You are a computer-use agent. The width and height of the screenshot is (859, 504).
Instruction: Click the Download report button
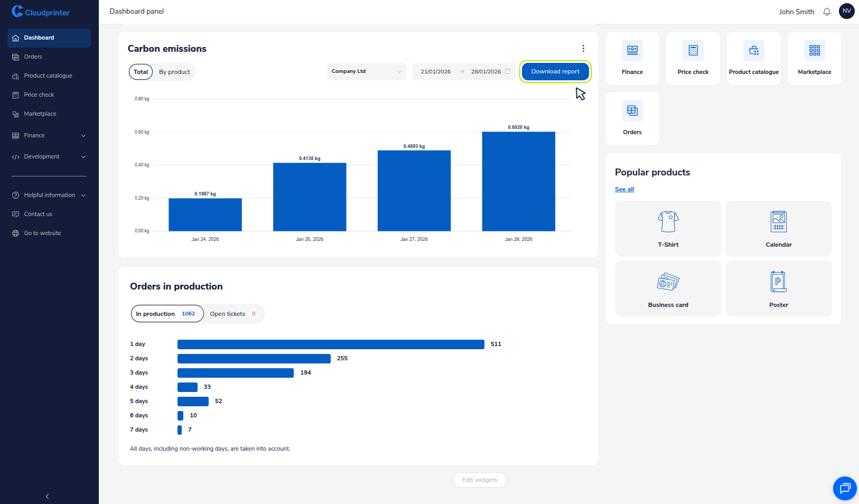[x=555, y=71]
